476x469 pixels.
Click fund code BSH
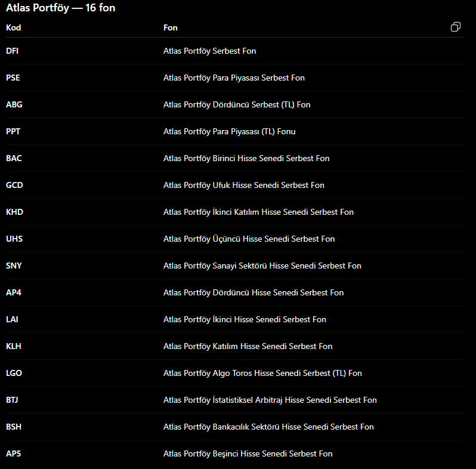(14, 427)
